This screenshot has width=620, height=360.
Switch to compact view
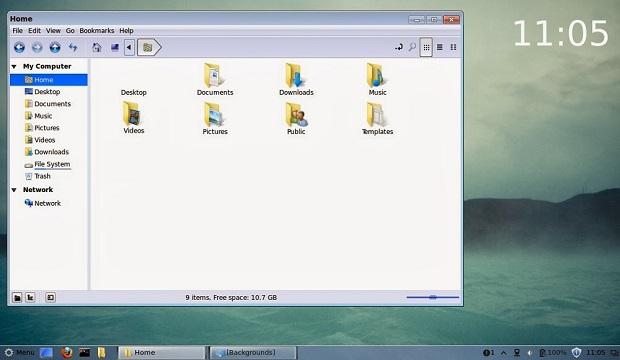[454, 47]
